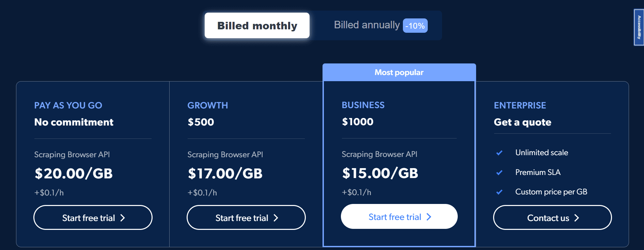This screenshot has width=644, height=250.
Task: Click chevron arrow in Business trial button
Action: coord(429,217)
